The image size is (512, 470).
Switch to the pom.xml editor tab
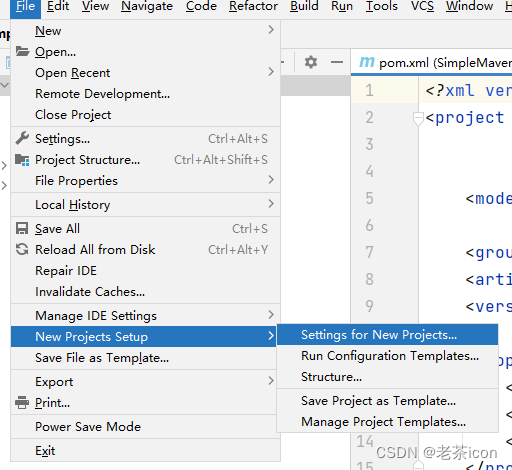coord(435,62)
